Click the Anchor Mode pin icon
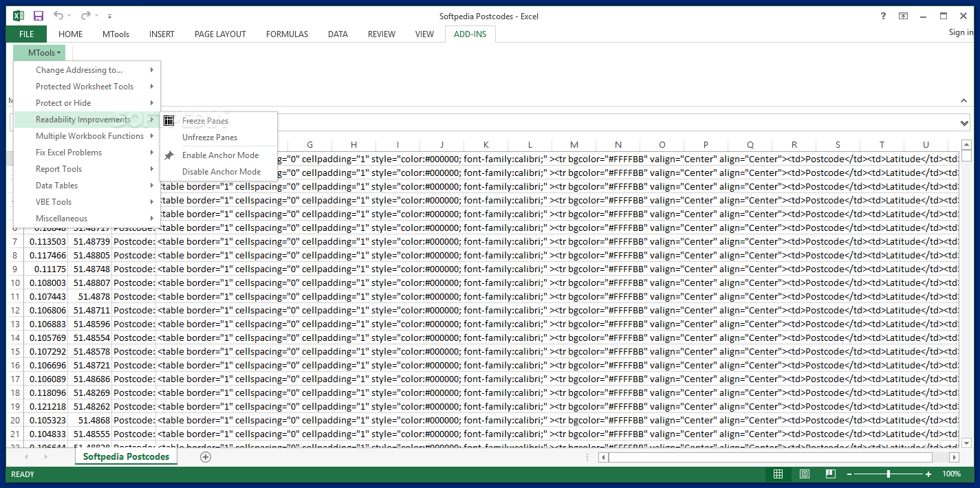This screenshot has width=980, height=488. (x=168, y=155)
